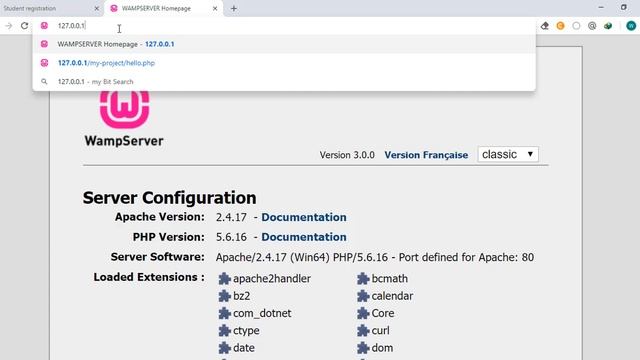Click the white circle extension icon

(576, 26)
